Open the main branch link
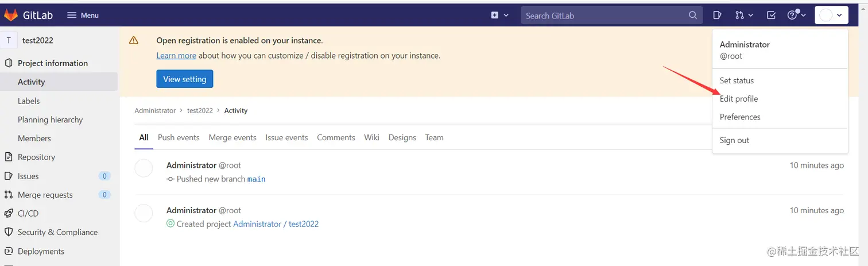 [256, 179]
